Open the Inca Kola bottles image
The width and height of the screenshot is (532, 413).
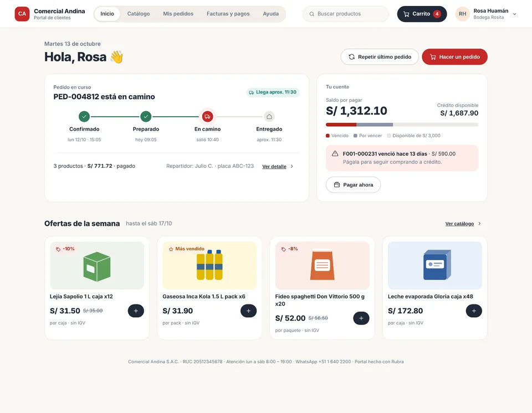pos(209,265)
